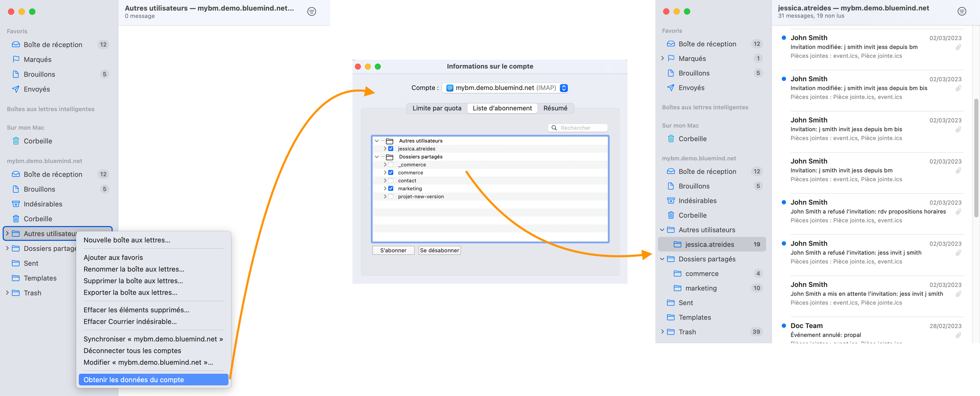Check the _commerce folder checkbox
The height and width of the screenshot is (396, 980).
[x=390, y=165]
